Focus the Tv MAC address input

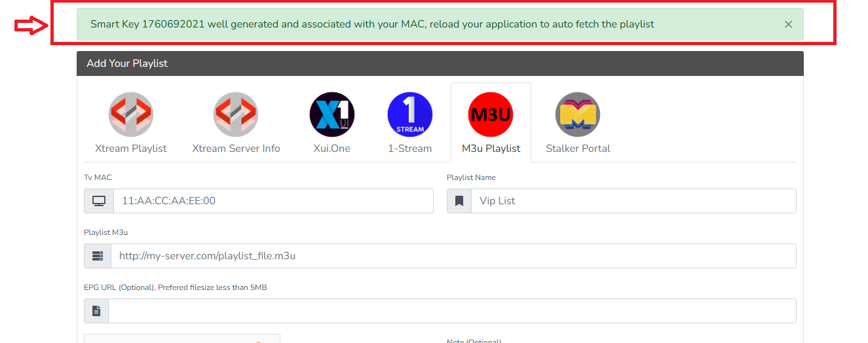(273, 201)
